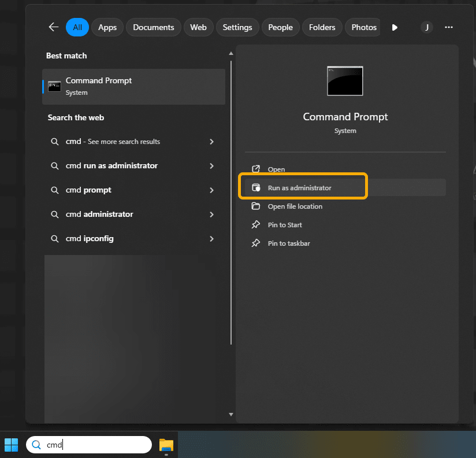Go back with the left arrow icon

[x=54, y=27]
